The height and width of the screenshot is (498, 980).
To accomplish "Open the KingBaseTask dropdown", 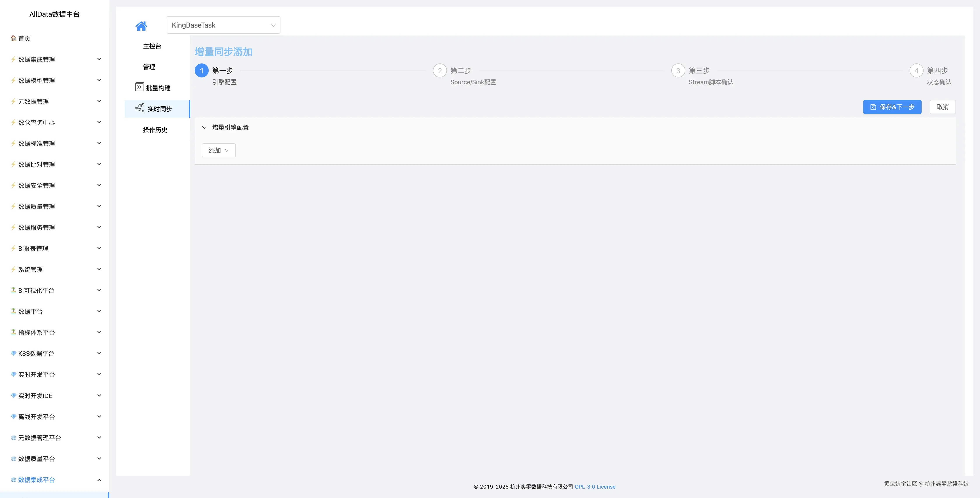I will [223, 25].
